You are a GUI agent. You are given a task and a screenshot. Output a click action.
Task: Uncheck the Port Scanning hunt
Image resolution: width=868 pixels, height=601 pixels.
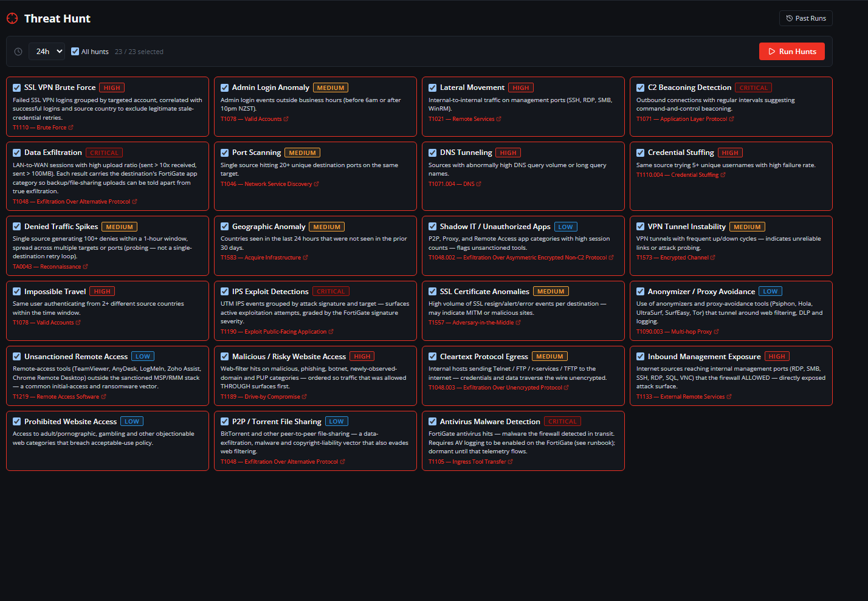(225, 153)
